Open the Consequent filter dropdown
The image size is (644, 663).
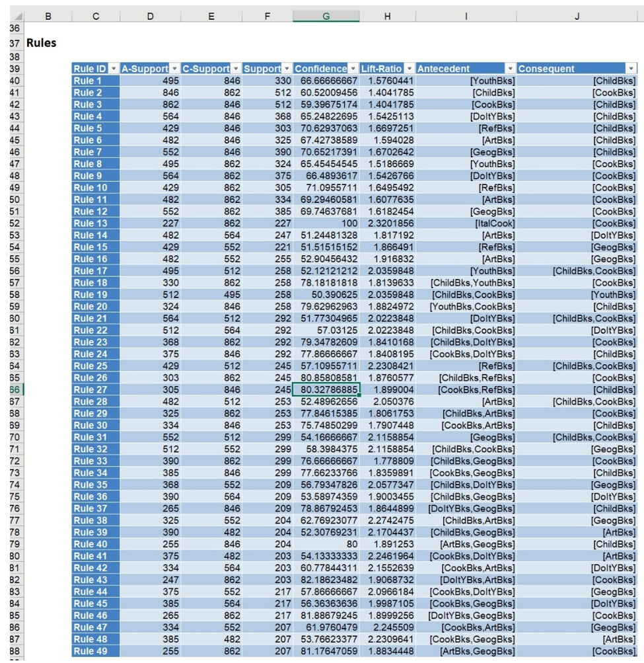point(631,69)
